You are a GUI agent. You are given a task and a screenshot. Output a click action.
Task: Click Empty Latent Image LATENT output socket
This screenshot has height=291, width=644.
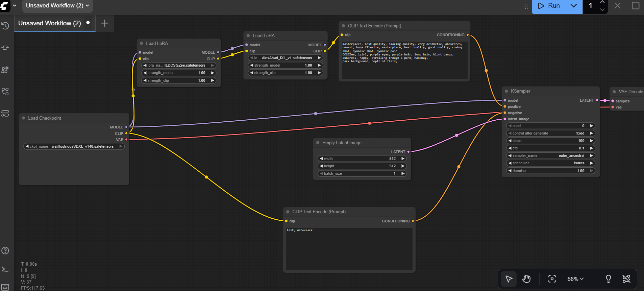pyautogui.click(x=408, y=152)
